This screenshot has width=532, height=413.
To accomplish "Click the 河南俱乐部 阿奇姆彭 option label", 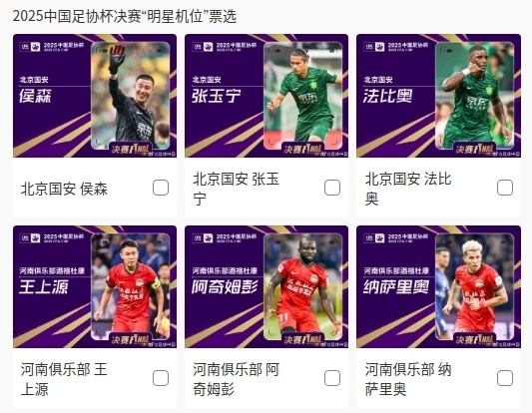I will [236, 379].
